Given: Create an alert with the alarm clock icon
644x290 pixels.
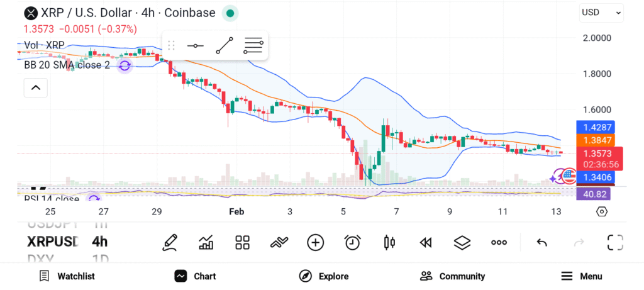Looking at the screenshot, I should (x=352, y=242).
